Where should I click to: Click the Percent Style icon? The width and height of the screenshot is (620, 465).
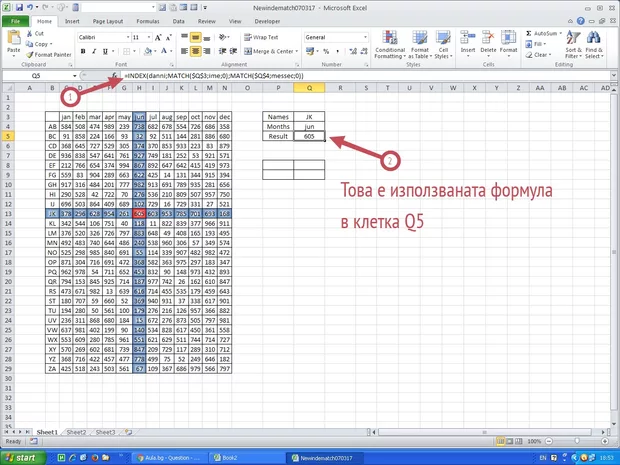point(326,51)
